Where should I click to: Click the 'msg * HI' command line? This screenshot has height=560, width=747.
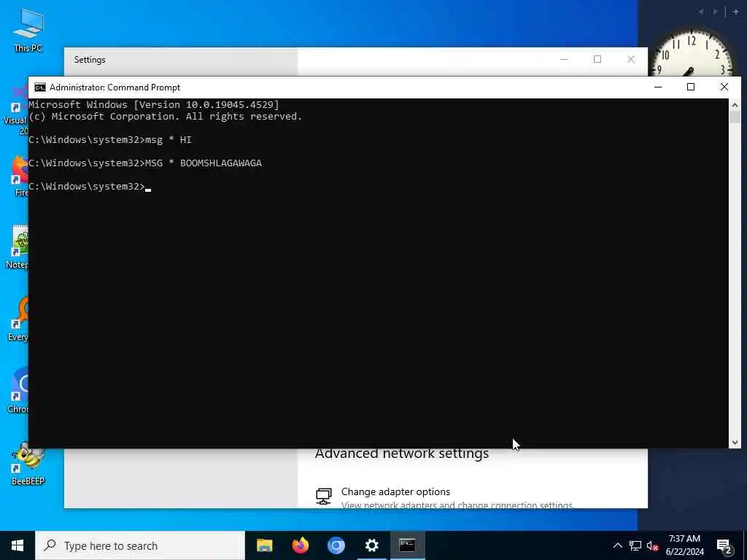(110, 139)
